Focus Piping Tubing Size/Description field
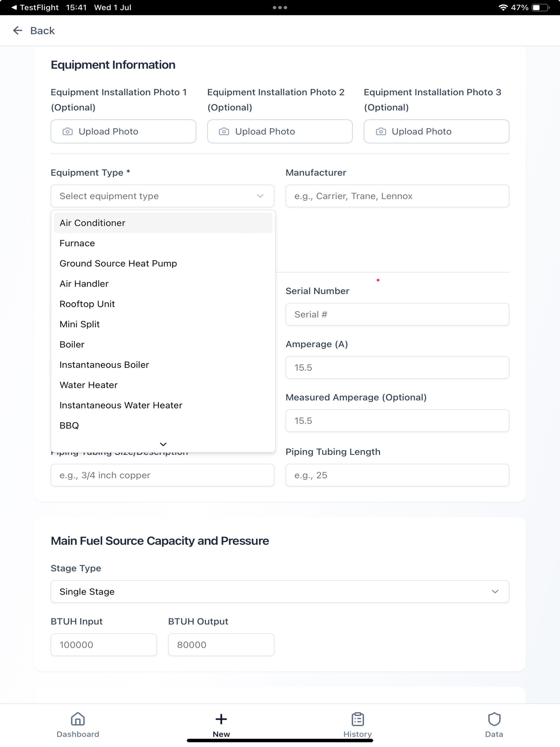This screenshot has width=560, height=747. [162, 475]
